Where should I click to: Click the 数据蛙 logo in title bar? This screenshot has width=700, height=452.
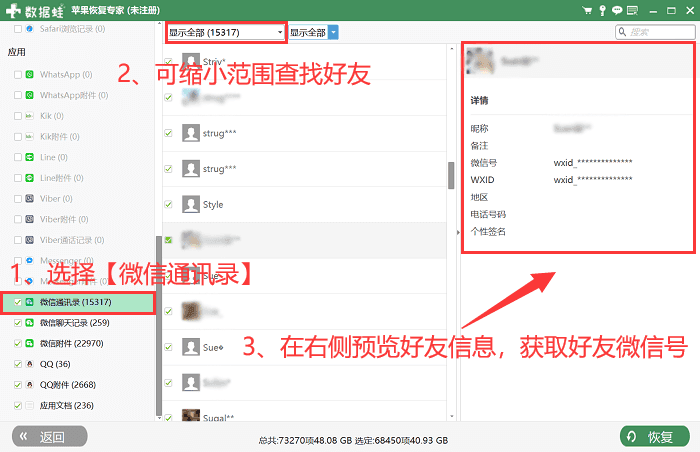35,10
